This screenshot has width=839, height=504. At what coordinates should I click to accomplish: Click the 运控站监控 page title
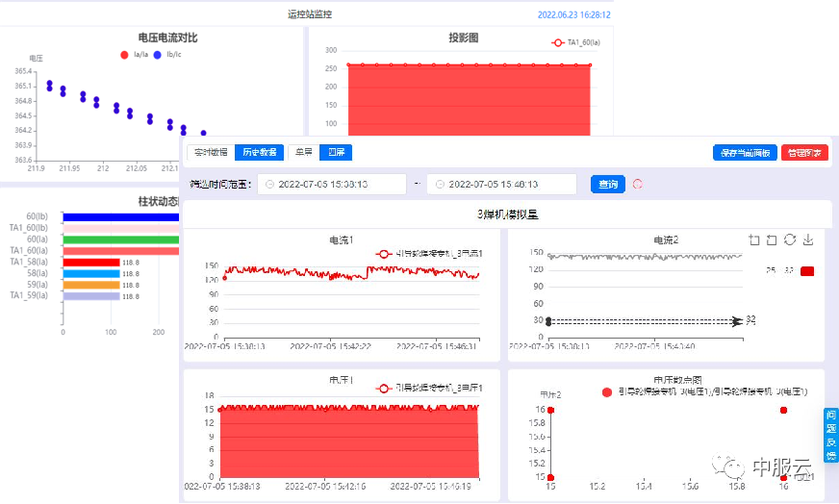point(310,14)
